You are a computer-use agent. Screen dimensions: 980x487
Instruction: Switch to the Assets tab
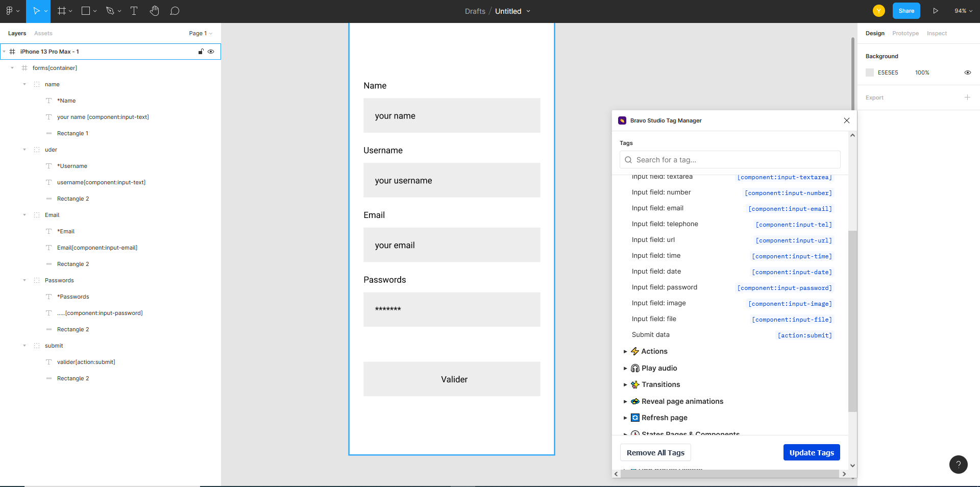[x=43, y=33]
